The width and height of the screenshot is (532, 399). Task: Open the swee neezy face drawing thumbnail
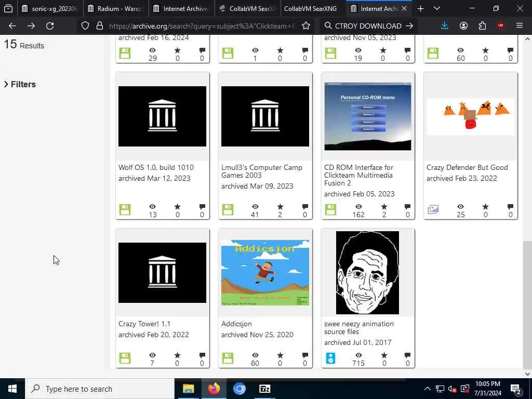click(367, 273)
